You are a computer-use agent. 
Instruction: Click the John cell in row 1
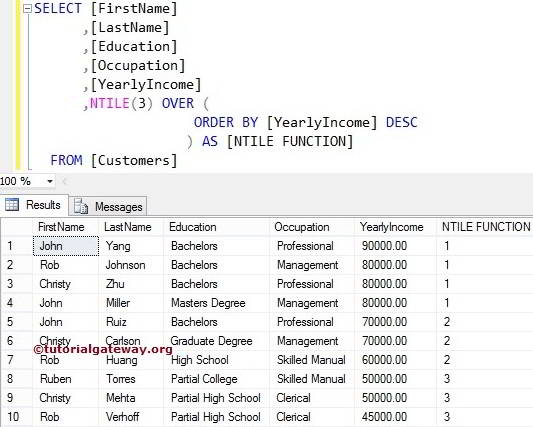click(x=66, y=246)
